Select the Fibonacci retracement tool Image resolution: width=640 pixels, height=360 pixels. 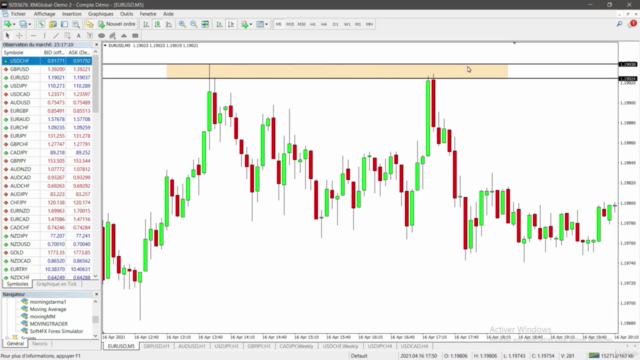(67, 36)
